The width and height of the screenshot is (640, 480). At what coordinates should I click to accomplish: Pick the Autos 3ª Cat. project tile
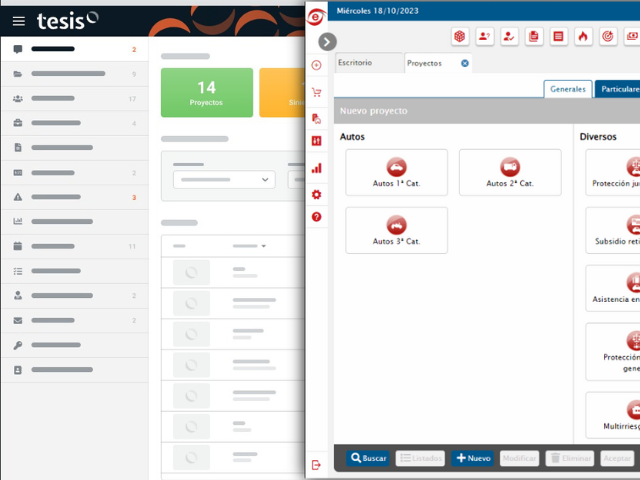pos(396,230)
